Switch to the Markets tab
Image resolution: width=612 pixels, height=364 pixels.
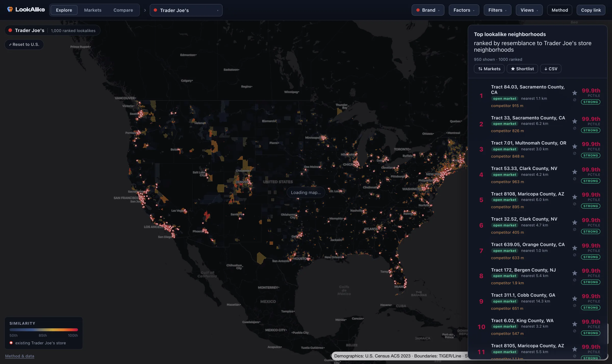click(93, 10)
